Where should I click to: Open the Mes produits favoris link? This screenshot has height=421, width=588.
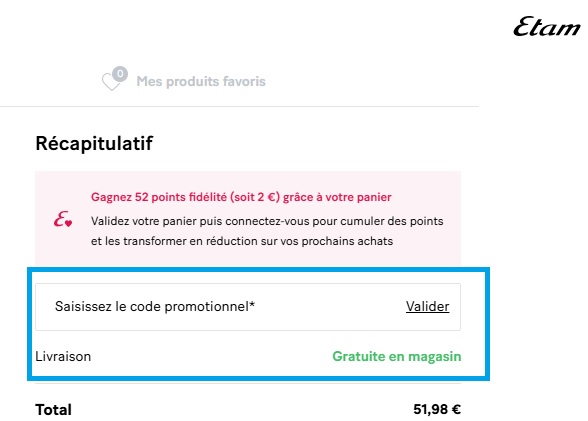201,81
